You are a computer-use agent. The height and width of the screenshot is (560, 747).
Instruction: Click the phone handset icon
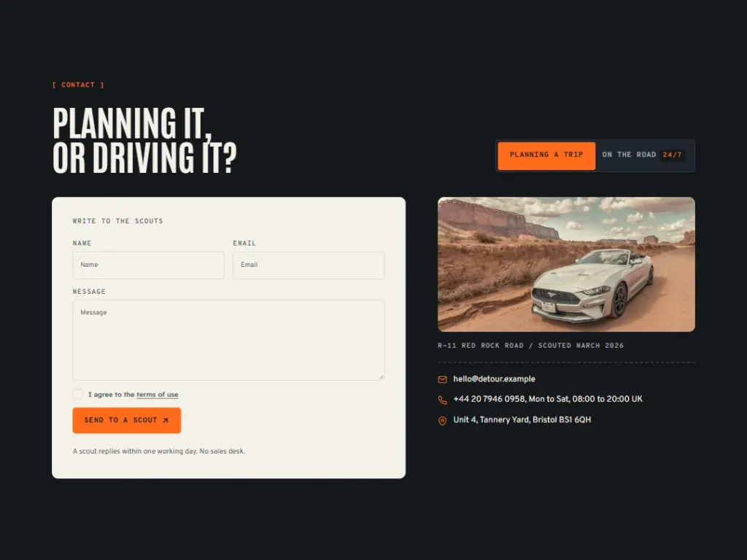pos(442,400)
